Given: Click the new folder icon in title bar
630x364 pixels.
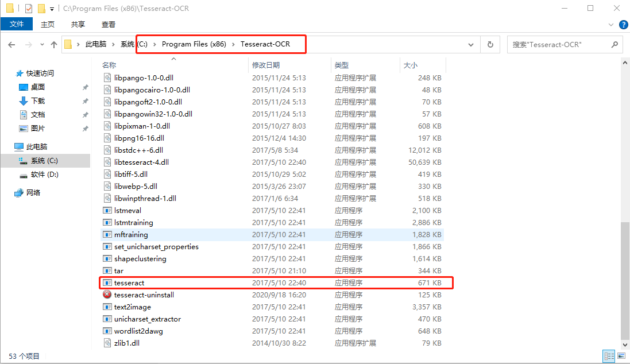Looking at the screenshot, I should click(41, 9).
